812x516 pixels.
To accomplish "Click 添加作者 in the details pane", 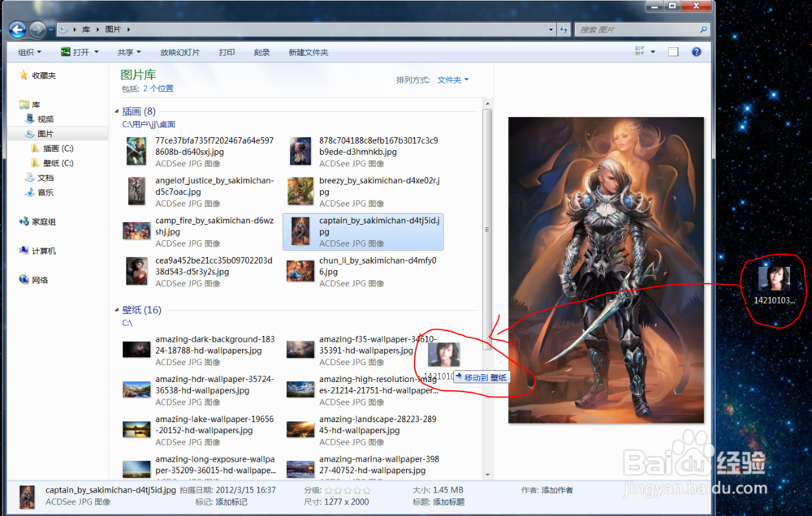I will 557,490.
